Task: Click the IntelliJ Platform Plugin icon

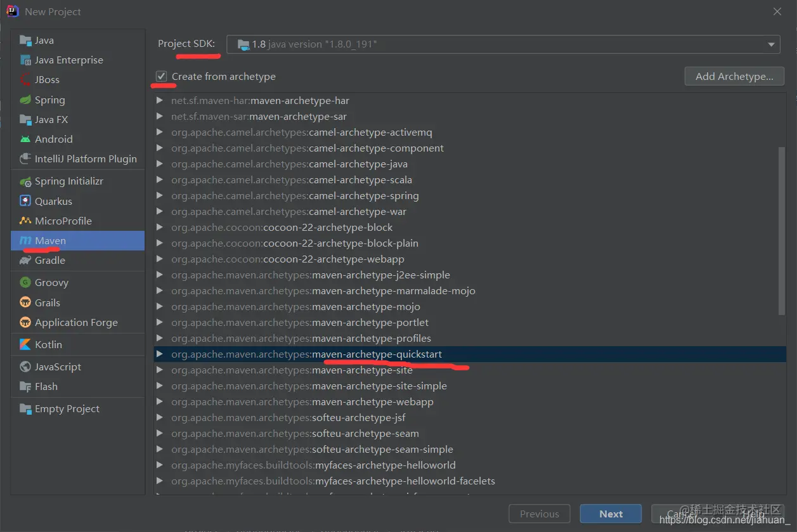Action: tap(25, 159)
